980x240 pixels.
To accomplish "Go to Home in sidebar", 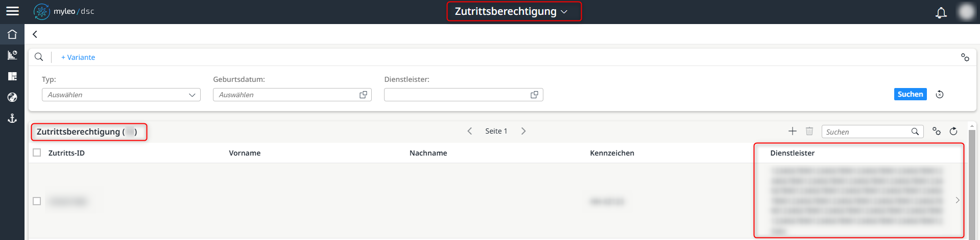I will [12, 34].
